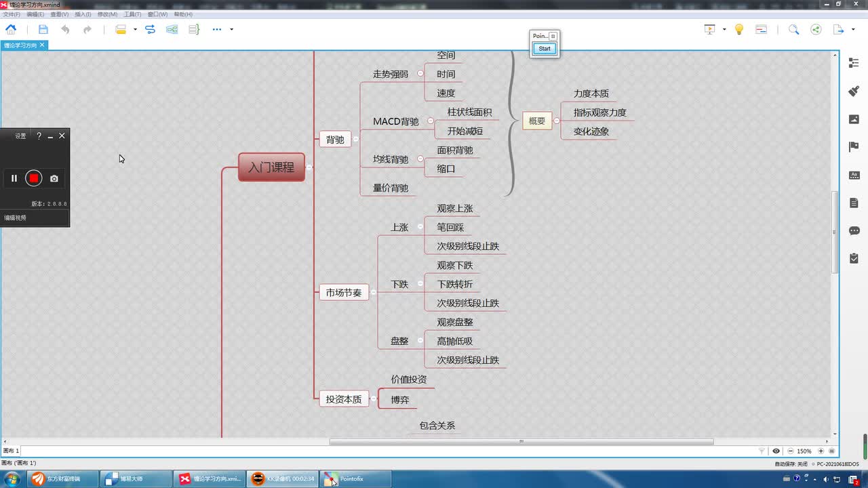Open the dropdown arrow beside the three dots
868x488 pixels.
[231, 29]
